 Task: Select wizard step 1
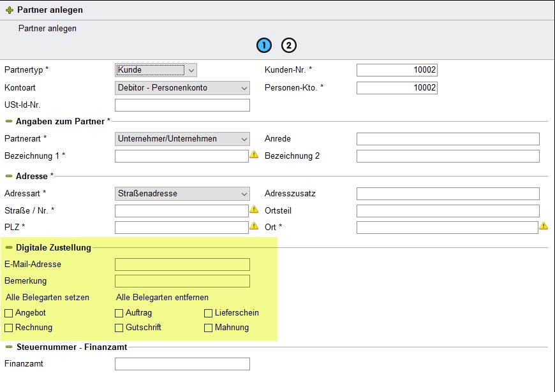pyautogui.click(x=264, y=45)
